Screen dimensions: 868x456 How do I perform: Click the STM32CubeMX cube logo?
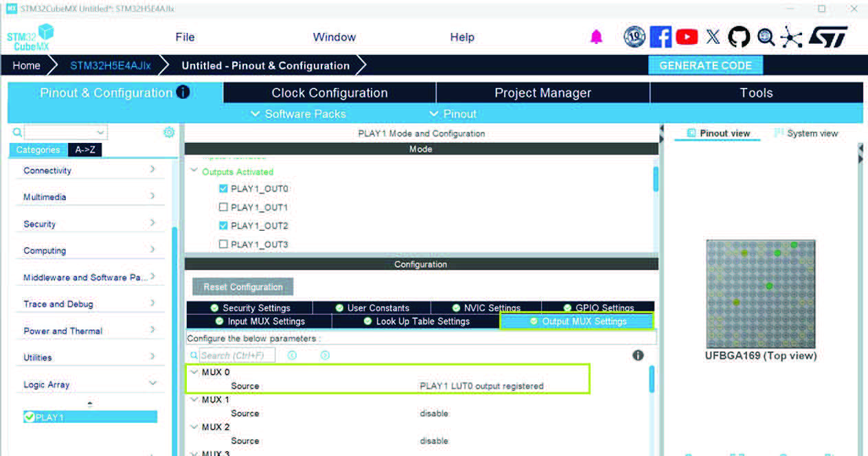click(x=30, y=37)
